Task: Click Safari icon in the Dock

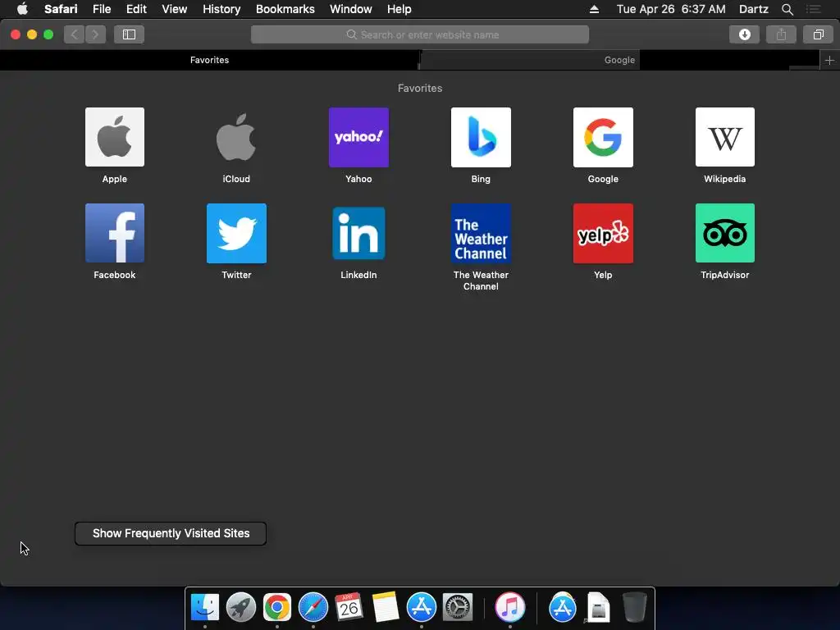Action: 313,607
